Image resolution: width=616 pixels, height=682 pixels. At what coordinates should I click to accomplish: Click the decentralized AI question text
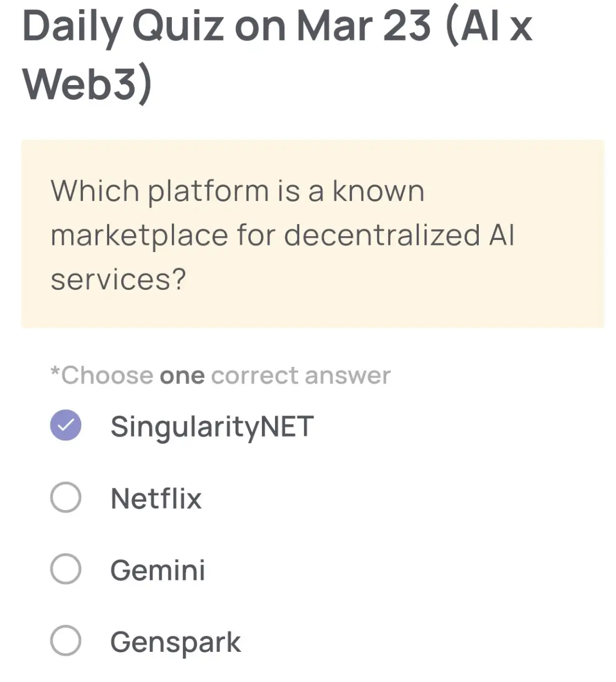coord(283,234)
